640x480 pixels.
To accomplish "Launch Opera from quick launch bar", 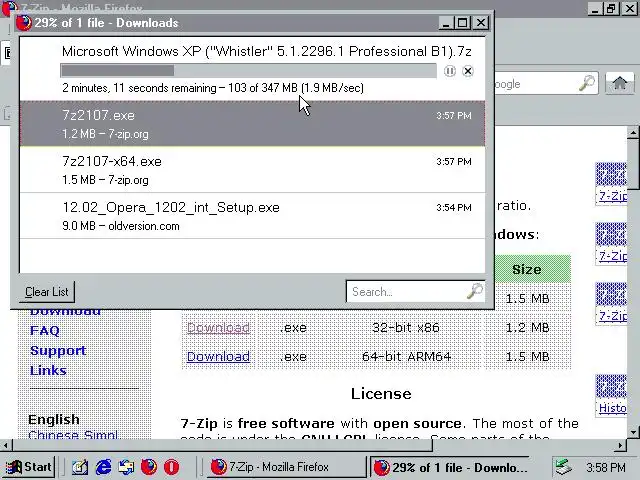I will click(x=171, y=467).
